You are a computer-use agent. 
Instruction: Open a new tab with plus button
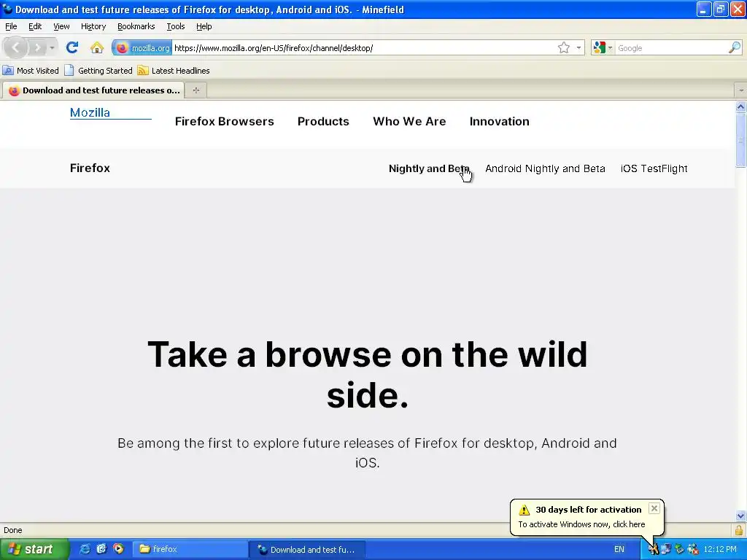pos(196,90)
